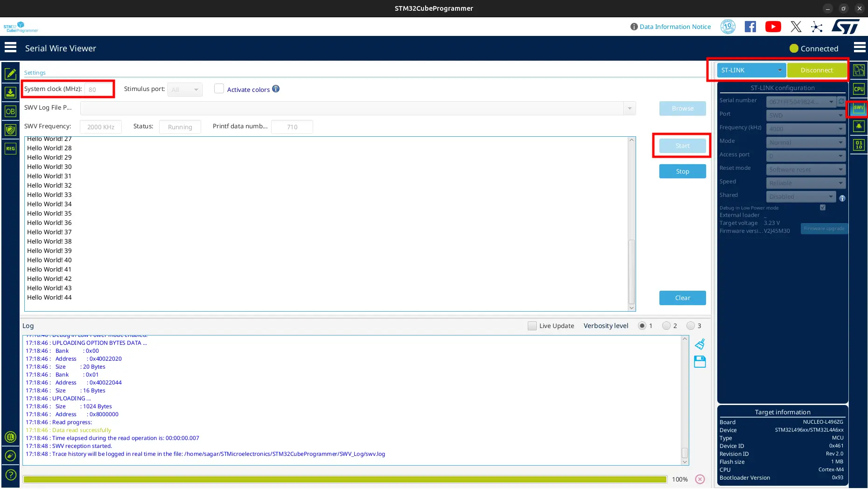
Task: Show Activate colors info icon
Action: (x=276, y=89)
